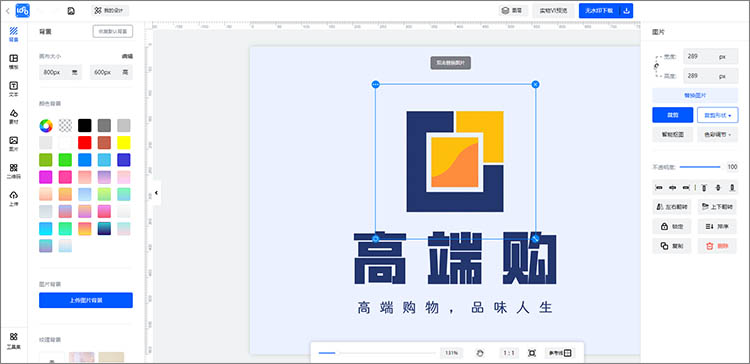Image resolution: width=750 pixels, height=364 pixels.
Task: Edit the image height 289 field
Action: [x=711, y=76]
